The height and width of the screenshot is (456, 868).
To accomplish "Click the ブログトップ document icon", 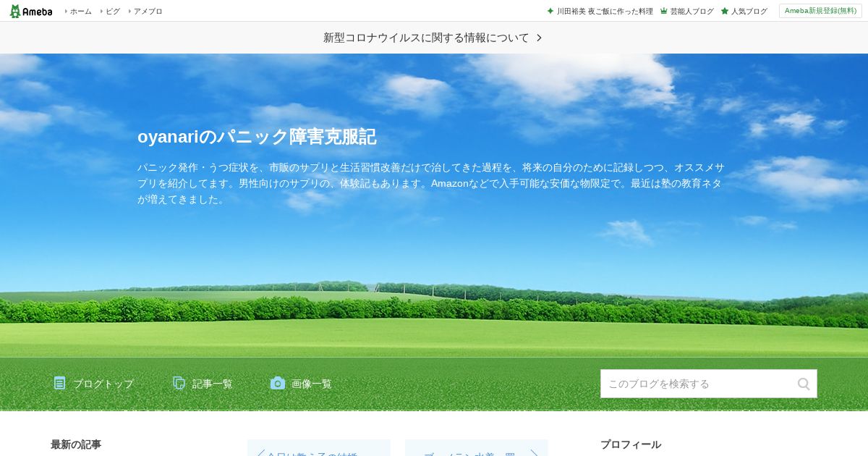I will pos(59,383).
